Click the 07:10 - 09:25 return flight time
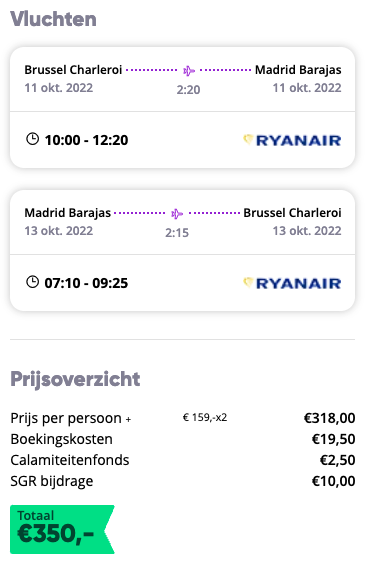Viewport: 377px width, 575px height. pyautogui.click(x=86, y=283)
